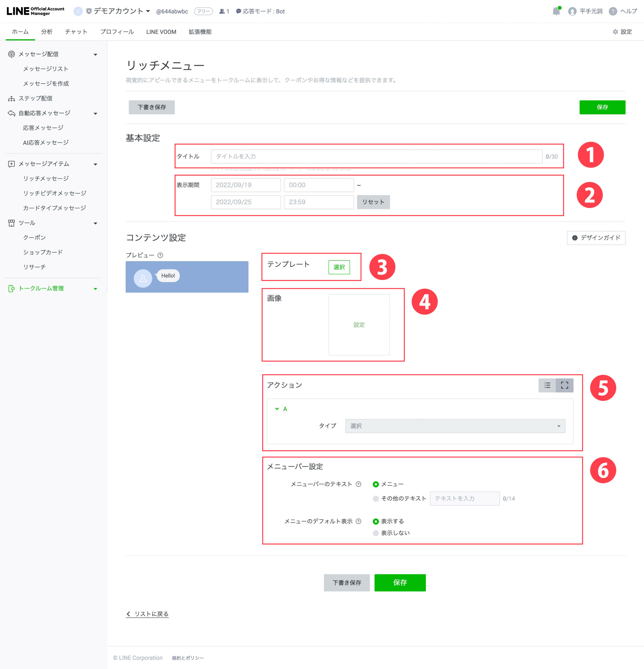Click end date 2022/09/25 field
This screenshot has height=669, width=644.
246,202
